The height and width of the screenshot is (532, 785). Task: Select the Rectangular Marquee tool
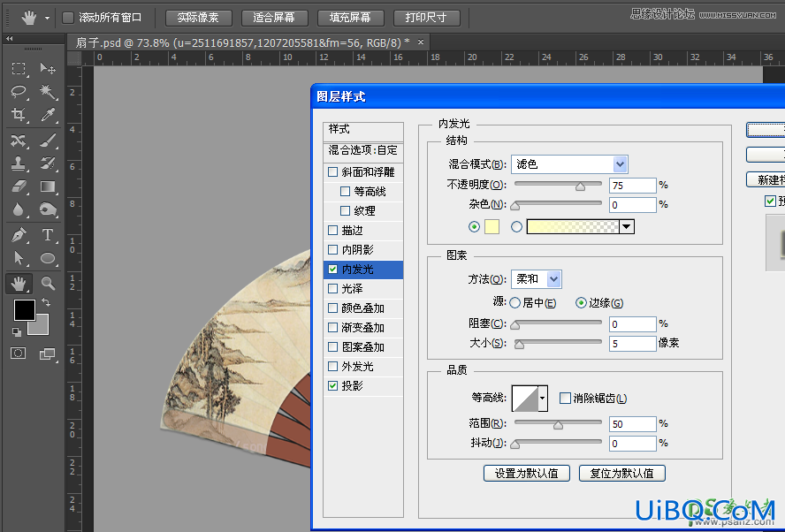click(x=19, y=68)
